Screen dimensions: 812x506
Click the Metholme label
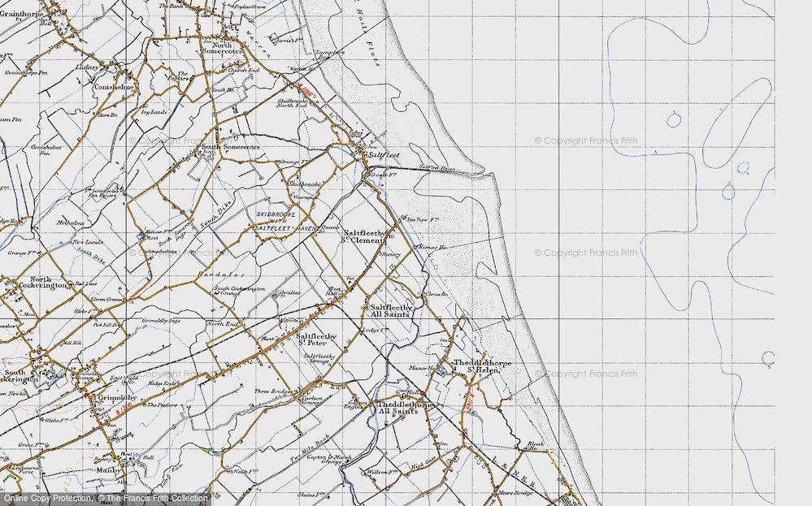[71, 223]
